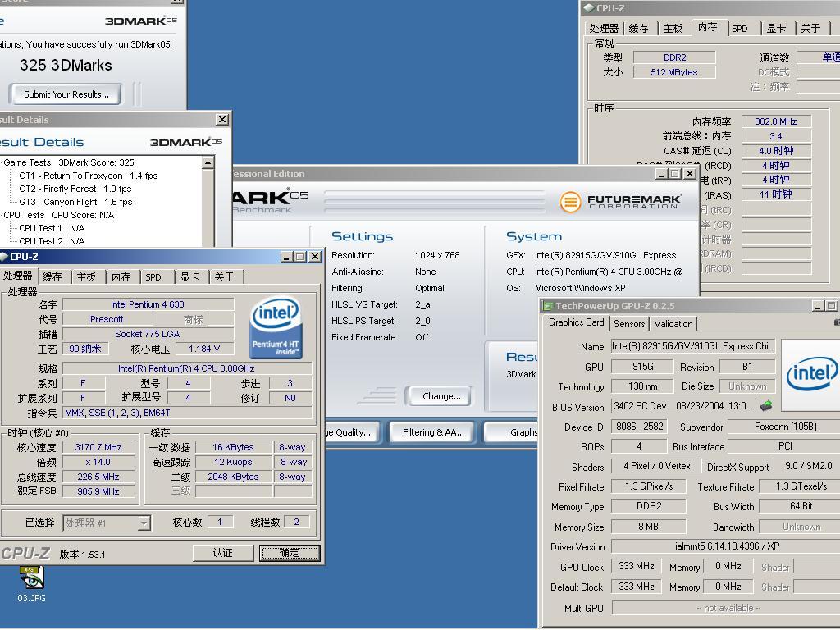Click the Change... settings button in 3DMark05
The height and width of the screenshot is (630, 840).
point(441,396)
